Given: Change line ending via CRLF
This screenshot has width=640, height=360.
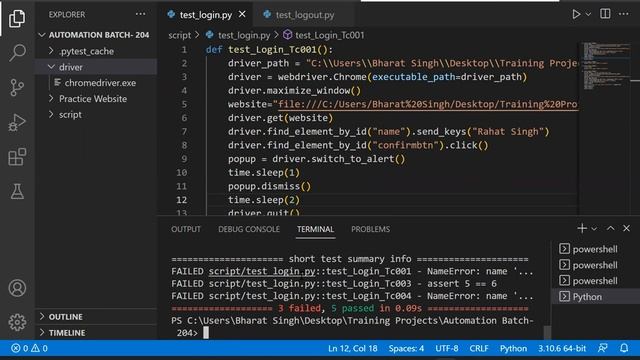Looking at the screenshot, I should 479,349.
